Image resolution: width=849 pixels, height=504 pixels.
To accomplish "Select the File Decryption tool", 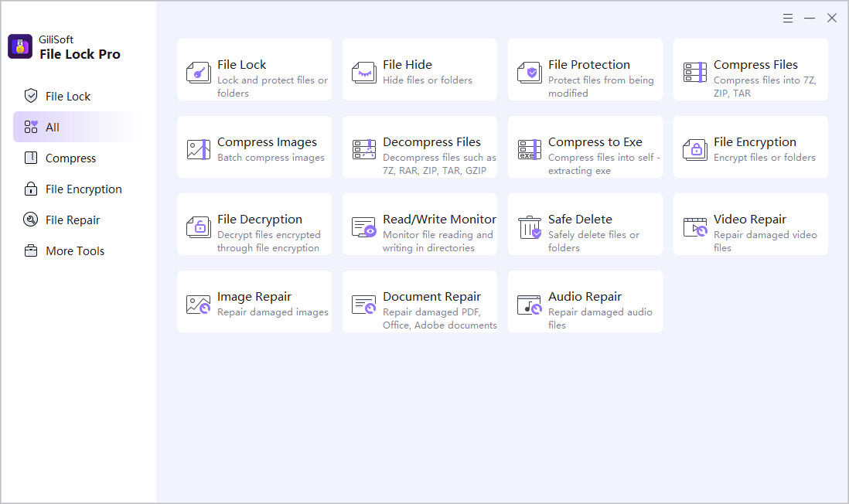I will (x=254, y=224).
